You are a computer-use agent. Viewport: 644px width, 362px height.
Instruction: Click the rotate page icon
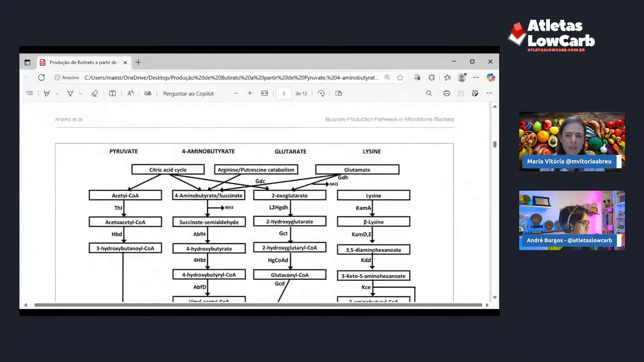click(321, 94)
